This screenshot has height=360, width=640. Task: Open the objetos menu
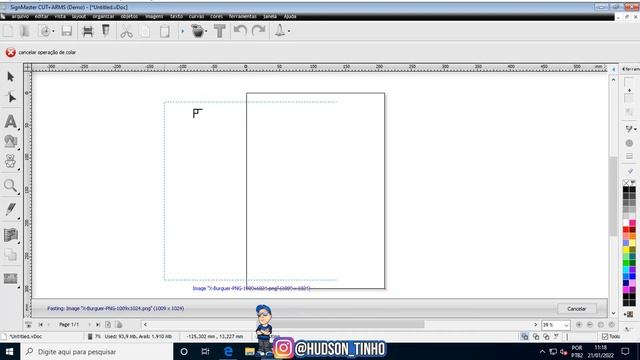coord(129,16)
